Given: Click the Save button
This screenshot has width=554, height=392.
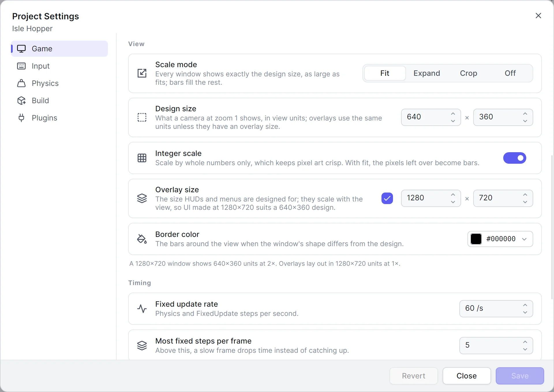Looking at the screenshot, I should 520,376.
